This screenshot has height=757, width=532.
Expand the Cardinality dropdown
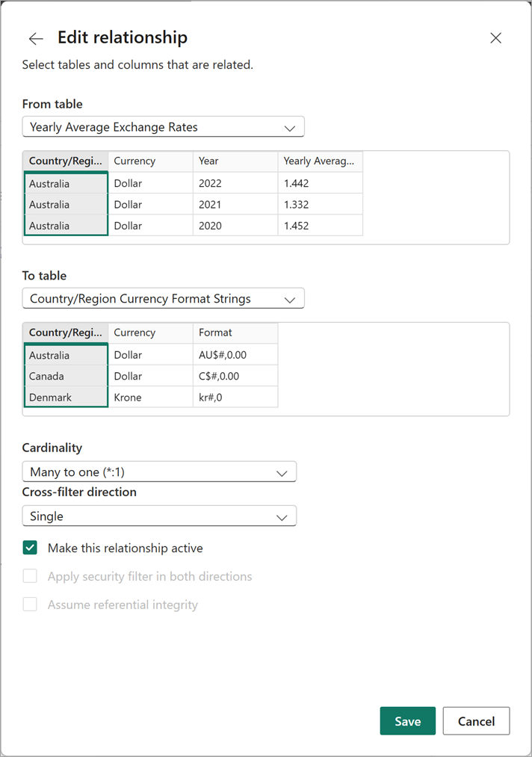click(x=159, y=472)
